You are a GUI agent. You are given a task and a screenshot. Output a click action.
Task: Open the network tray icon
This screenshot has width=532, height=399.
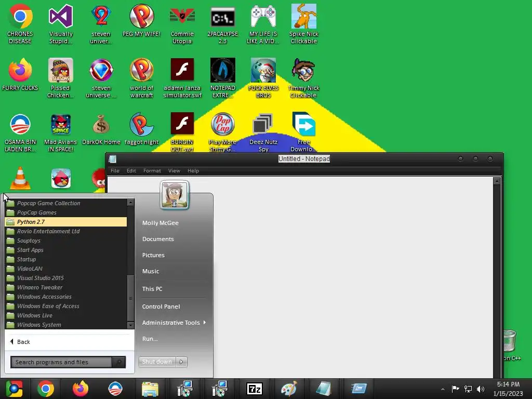click(468, 389)
